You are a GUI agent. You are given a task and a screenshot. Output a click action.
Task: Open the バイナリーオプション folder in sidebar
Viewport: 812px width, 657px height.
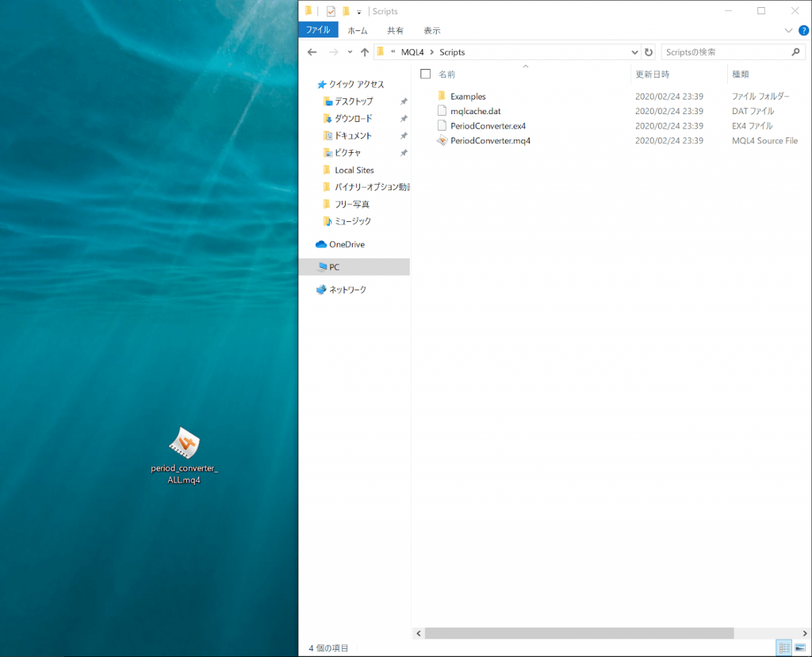point(372,187)
